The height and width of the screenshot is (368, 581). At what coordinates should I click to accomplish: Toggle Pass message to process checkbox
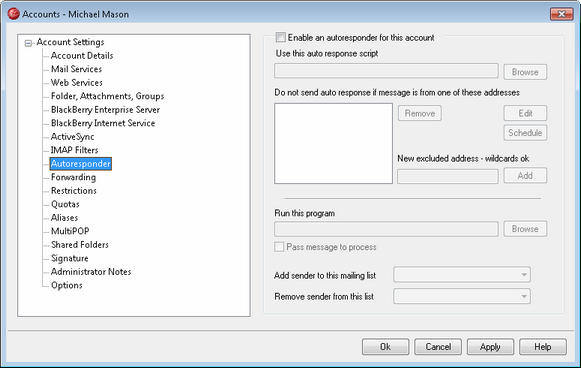coord(279,247)
